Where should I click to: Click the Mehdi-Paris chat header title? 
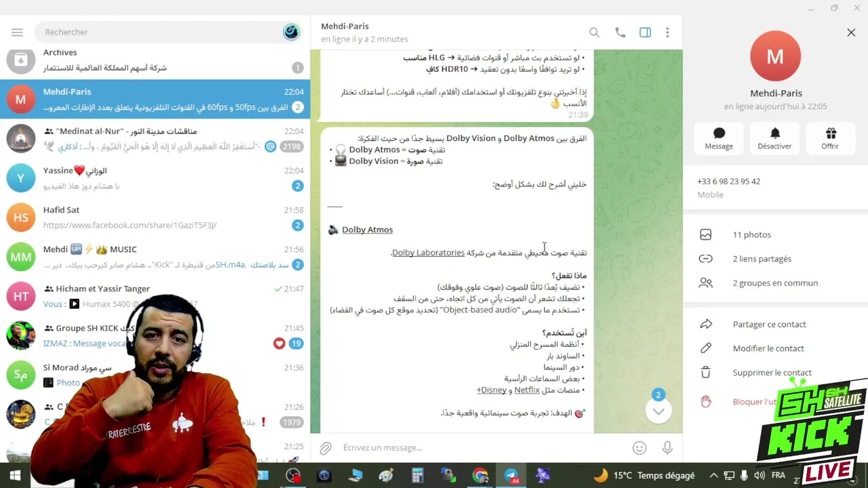344,26
